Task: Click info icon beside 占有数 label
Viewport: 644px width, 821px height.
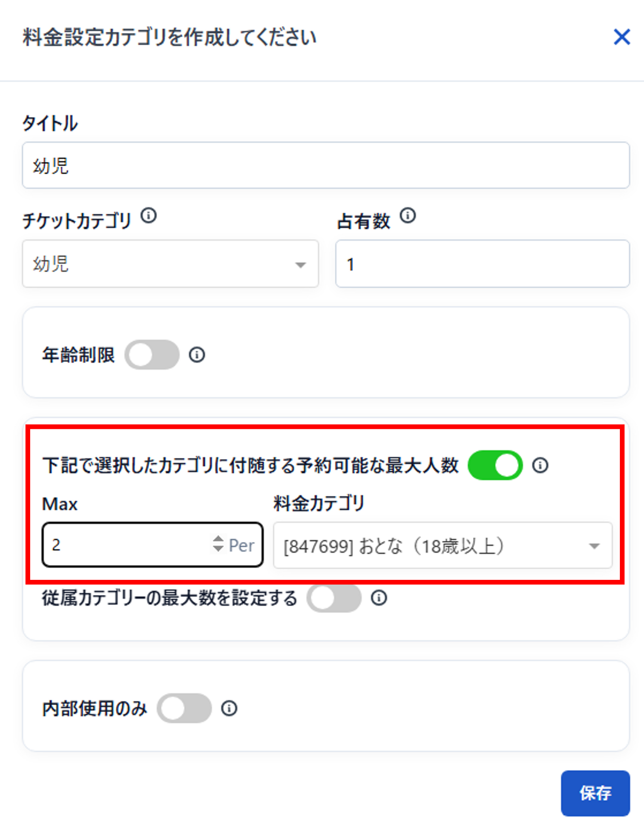Action: click(408, 216)
